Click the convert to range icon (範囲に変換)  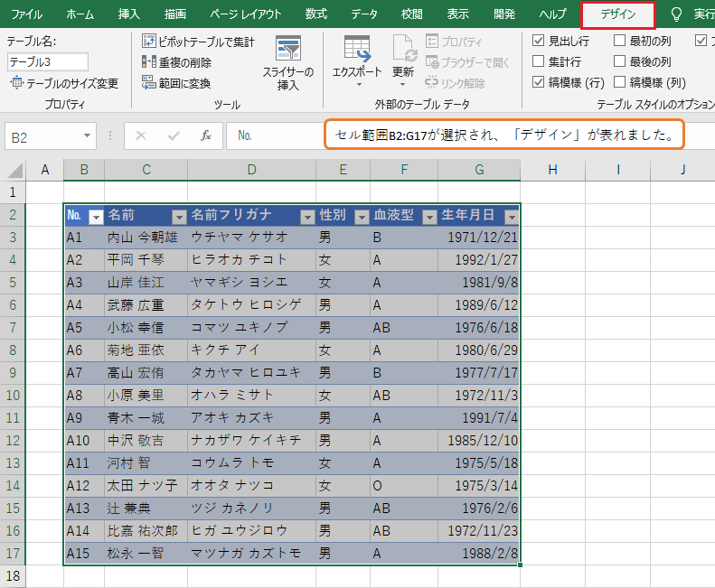(x=148, y=82)
